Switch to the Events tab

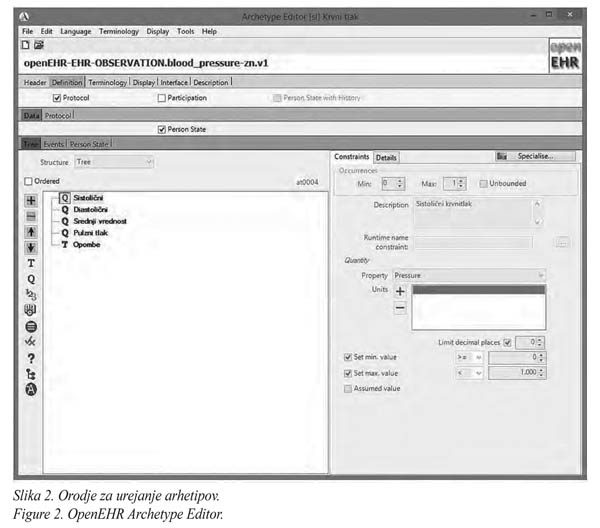pyautogui.click(x=53, y=144)
